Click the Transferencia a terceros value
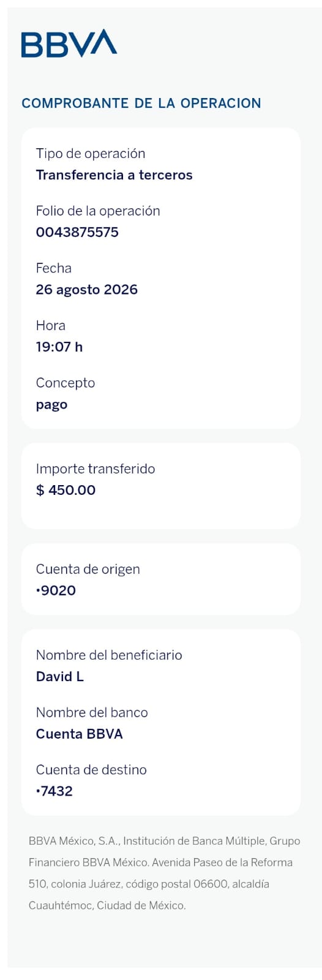 [114, 175]
